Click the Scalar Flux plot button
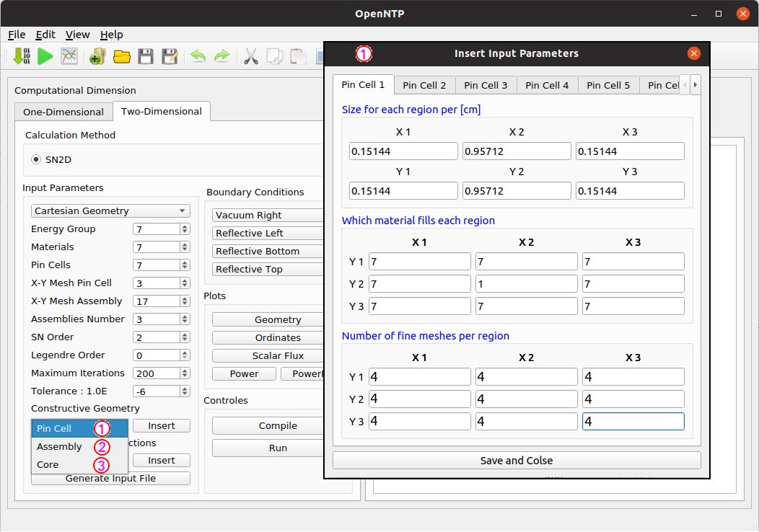 click(268, 355)
